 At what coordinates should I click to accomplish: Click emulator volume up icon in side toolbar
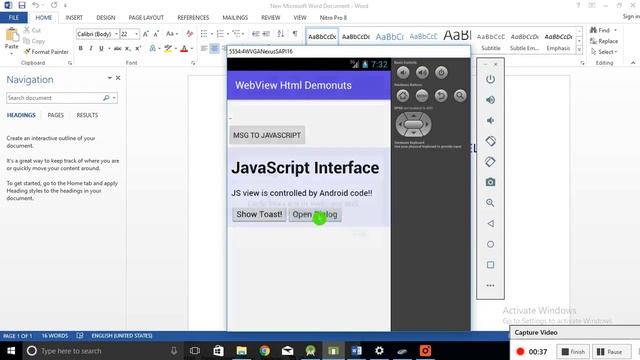tap(490, 100)
